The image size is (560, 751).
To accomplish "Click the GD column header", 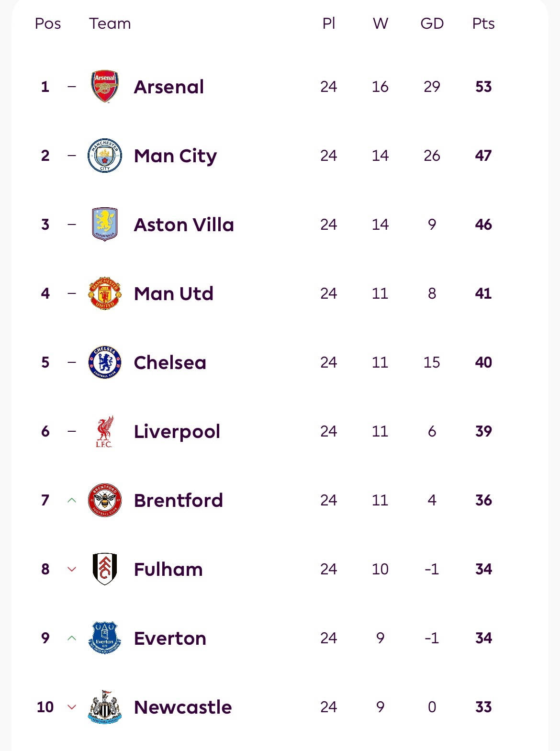I will (432, 23).
